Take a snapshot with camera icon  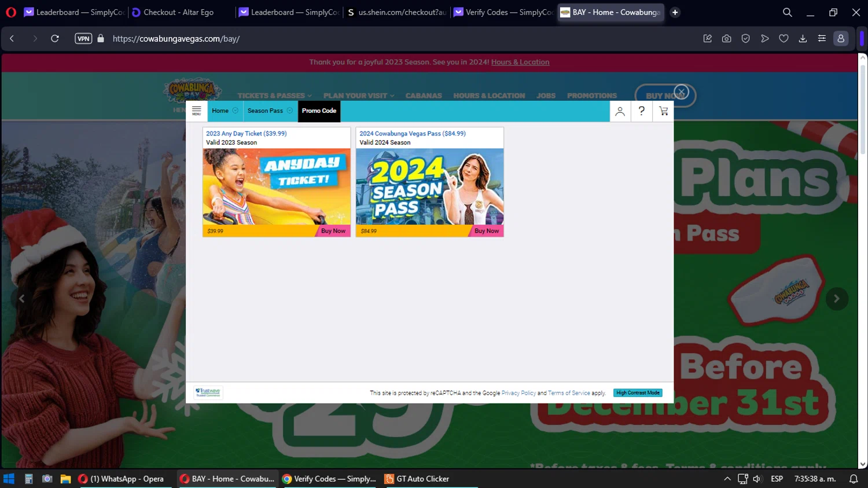coord(726,39)
